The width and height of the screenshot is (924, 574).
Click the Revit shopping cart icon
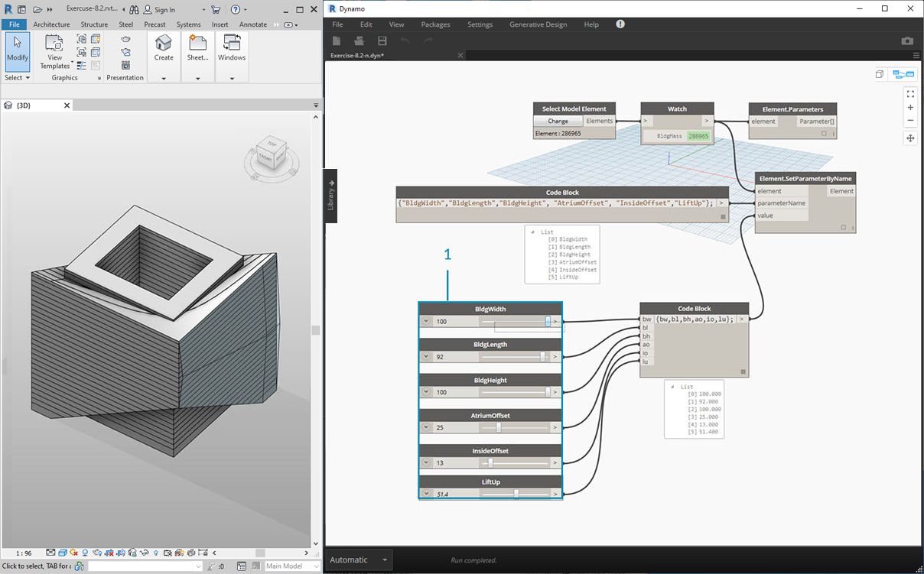point(216,10)
